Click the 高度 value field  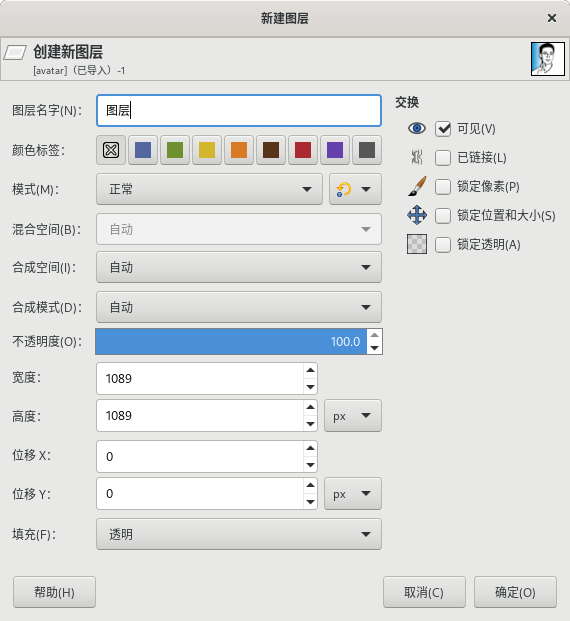200,415
